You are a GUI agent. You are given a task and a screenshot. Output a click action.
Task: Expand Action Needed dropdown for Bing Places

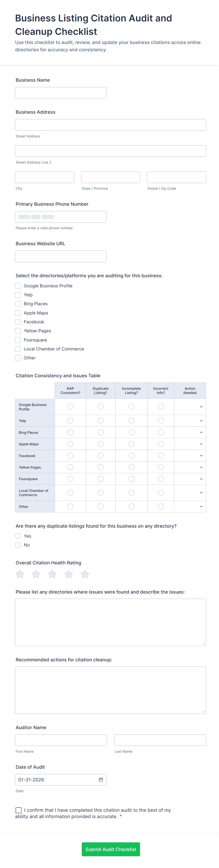click(190, 432)
